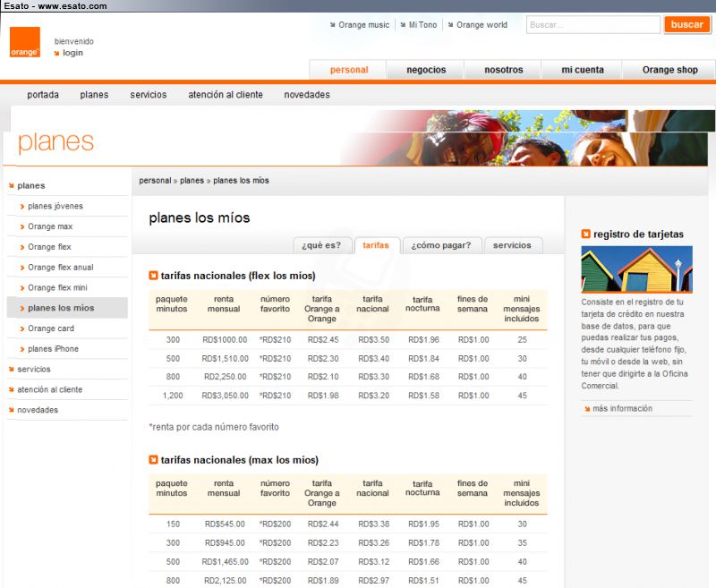
Task: Click the buscar button
Action: 687,25
